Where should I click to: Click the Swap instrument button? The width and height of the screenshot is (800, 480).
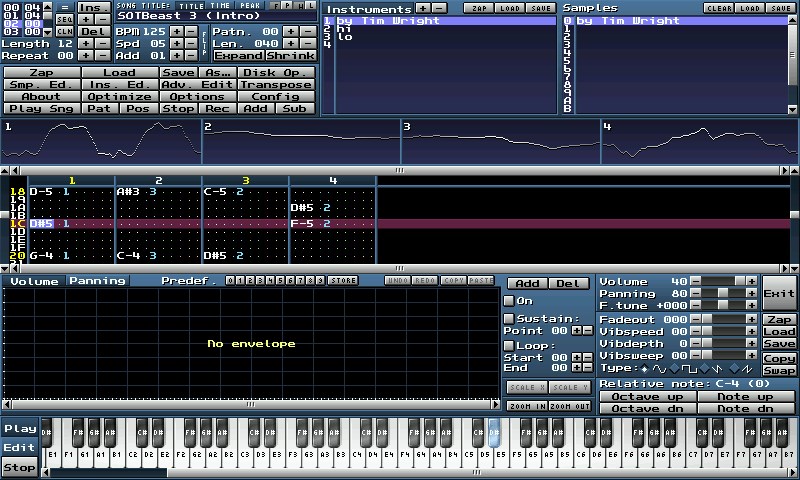(x=779, y=371)
